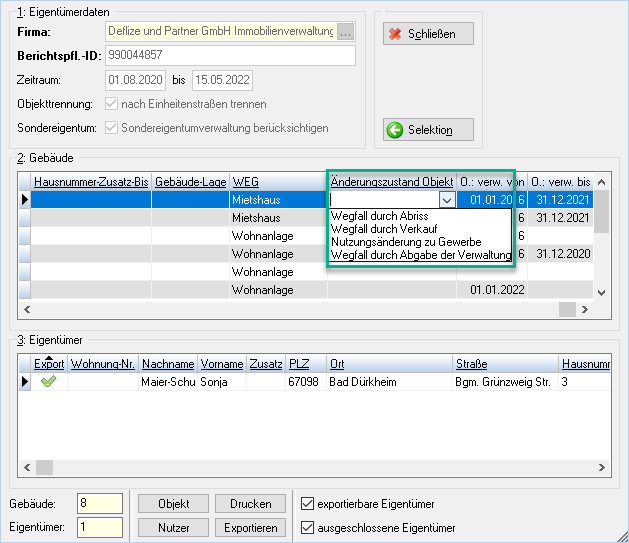Collapse the Änderungszustand dropdown arrow
629x543 pixels.
tap(447, 200)
